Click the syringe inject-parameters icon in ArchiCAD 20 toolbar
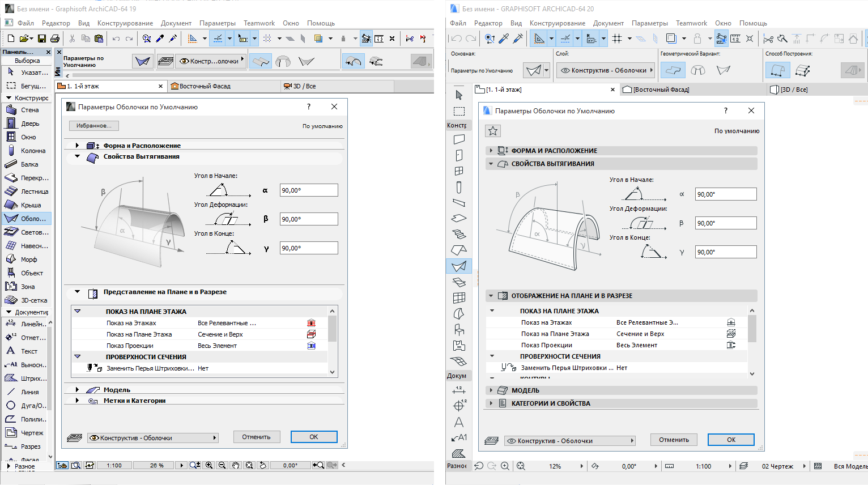The width and height of the screenshot is (868, 485). coord(518,39)
